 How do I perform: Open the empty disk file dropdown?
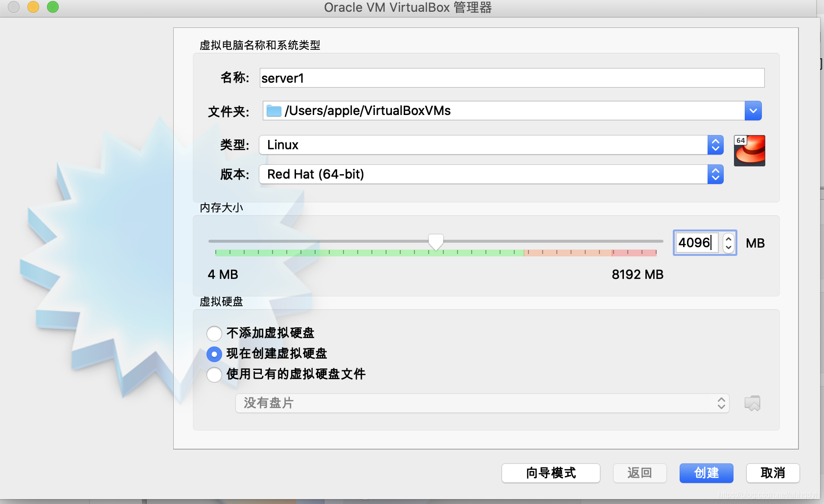[482, 403]
